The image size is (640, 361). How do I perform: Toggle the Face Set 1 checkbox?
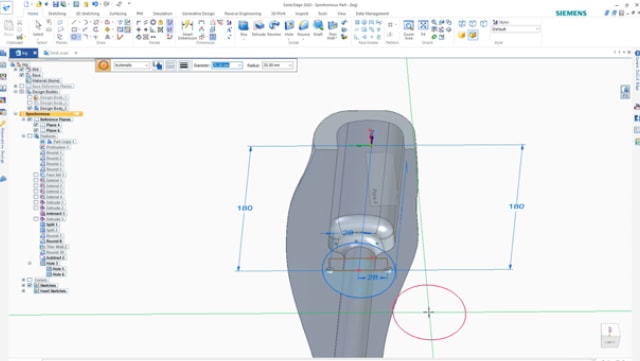[x=36, y=175]
